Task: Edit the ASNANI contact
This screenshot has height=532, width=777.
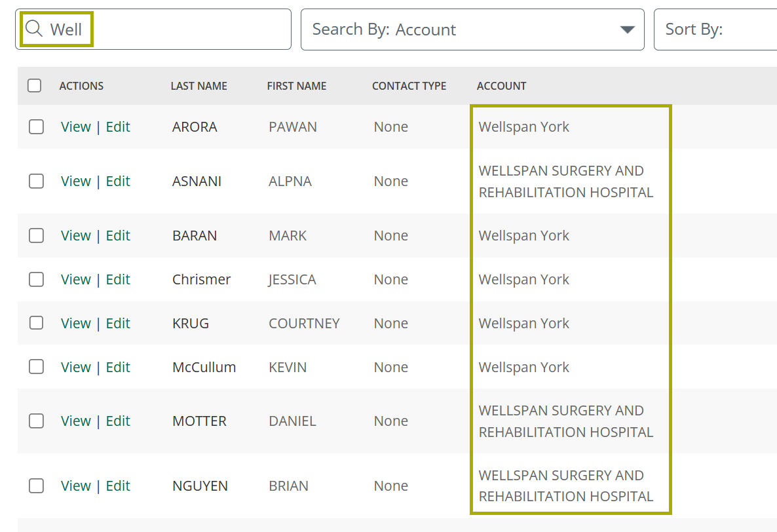Action: (x=118, y=181)
